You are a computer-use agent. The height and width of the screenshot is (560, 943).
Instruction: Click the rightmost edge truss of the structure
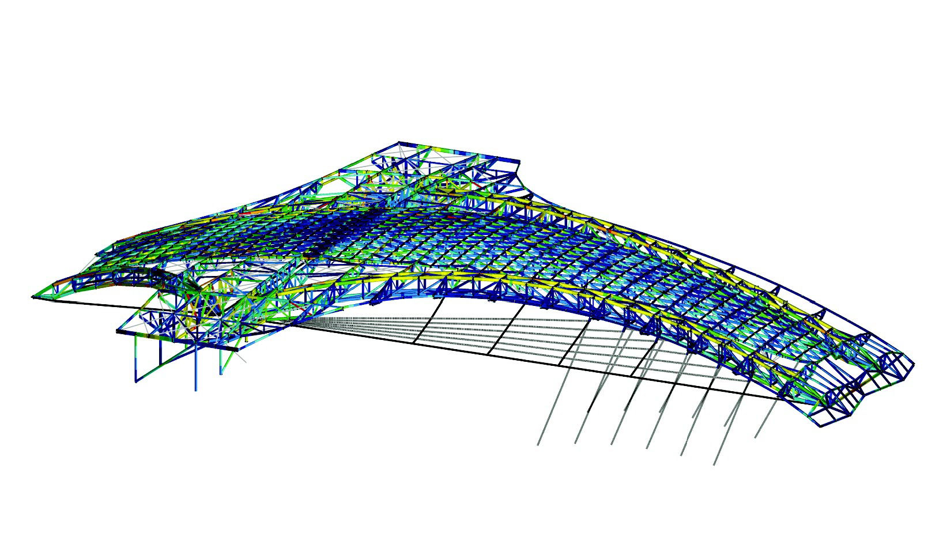pos(899,374)
